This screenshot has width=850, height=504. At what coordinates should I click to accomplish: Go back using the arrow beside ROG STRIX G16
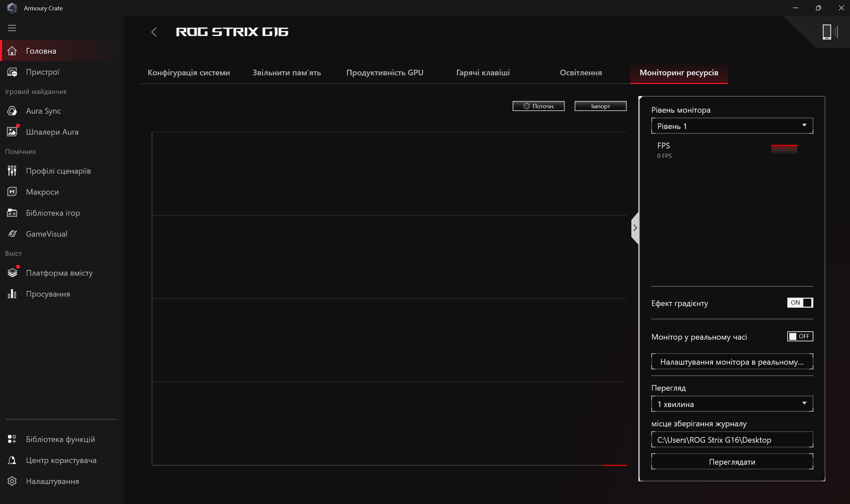154,32
